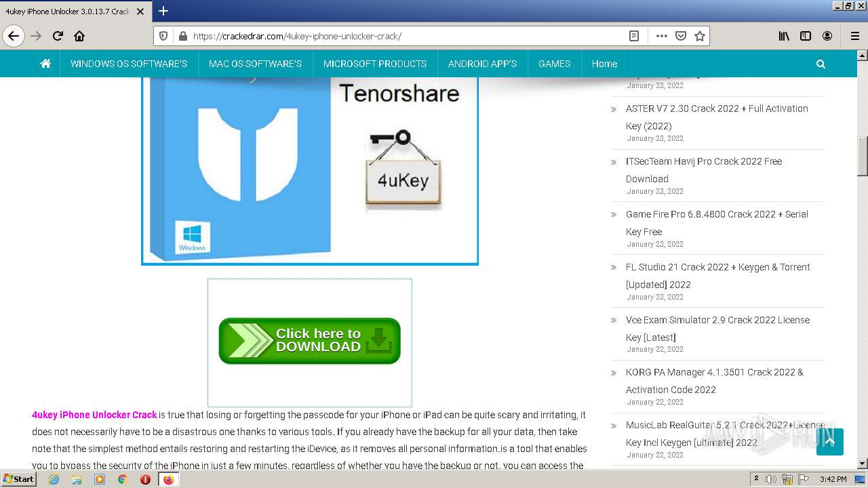Click the page vertical scrollbar thumb
Image resolution: width=868 pixels, height=488 pixels.
[863, 156]
